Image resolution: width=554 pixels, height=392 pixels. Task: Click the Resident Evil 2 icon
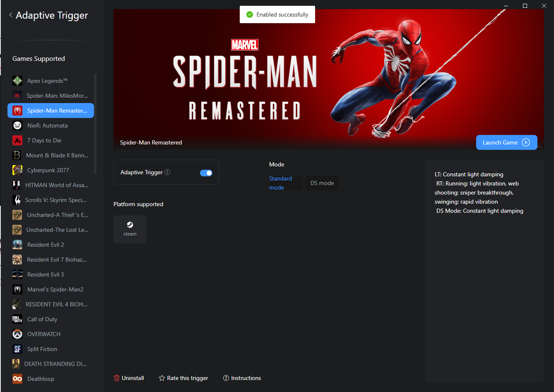click(17, 245)
